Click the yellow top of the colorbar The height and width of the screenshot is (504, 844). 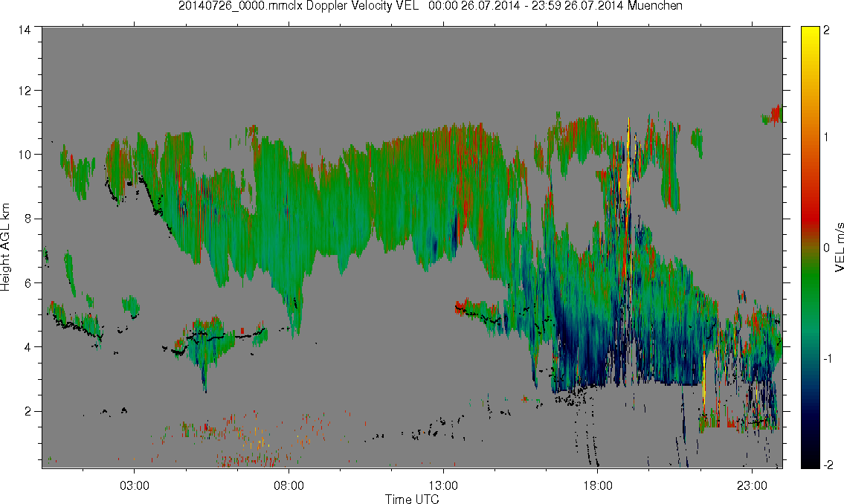click(810, 38)
